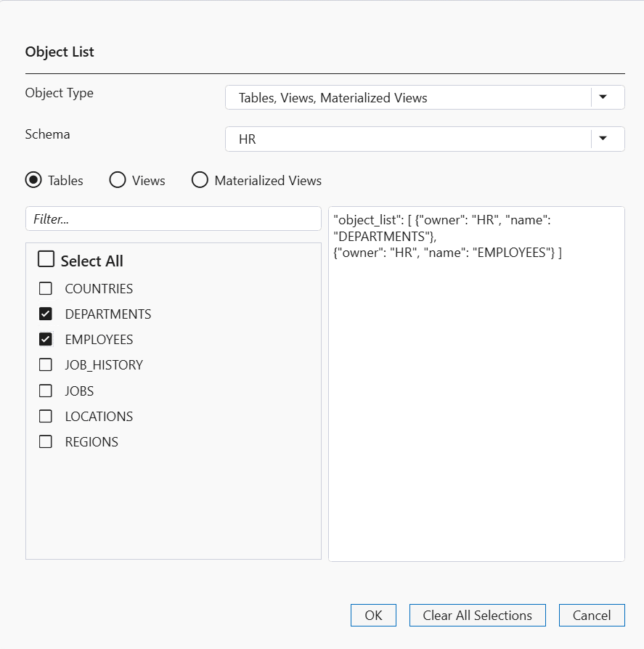
Task: Expand the Schema combo box showing HR
Action: 425,138
